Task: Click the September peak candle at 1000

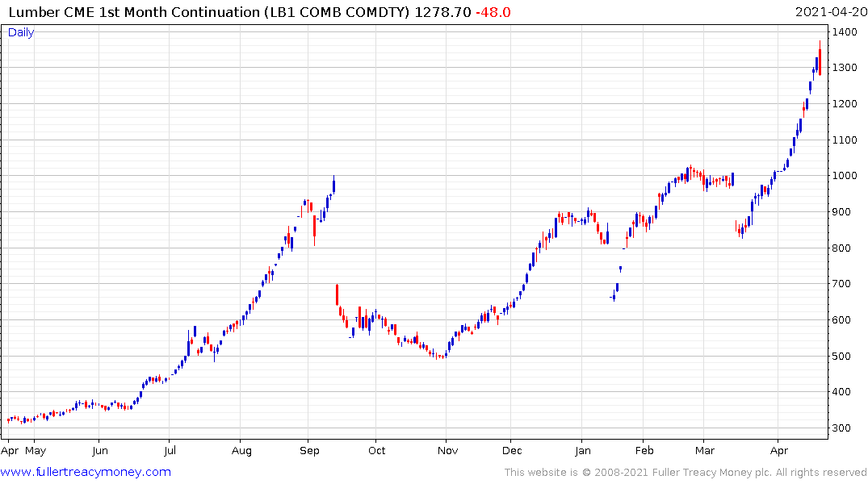Action: tap(333, 185)
